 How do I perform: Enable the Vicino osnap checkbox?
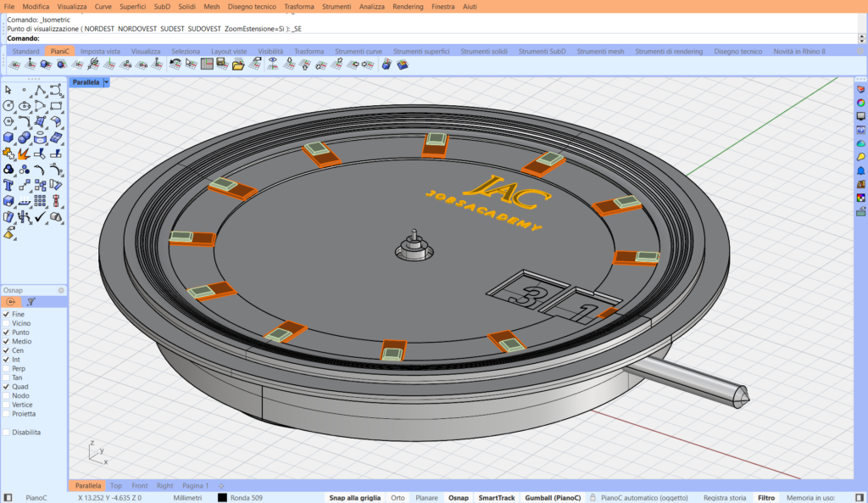point(7,323)
